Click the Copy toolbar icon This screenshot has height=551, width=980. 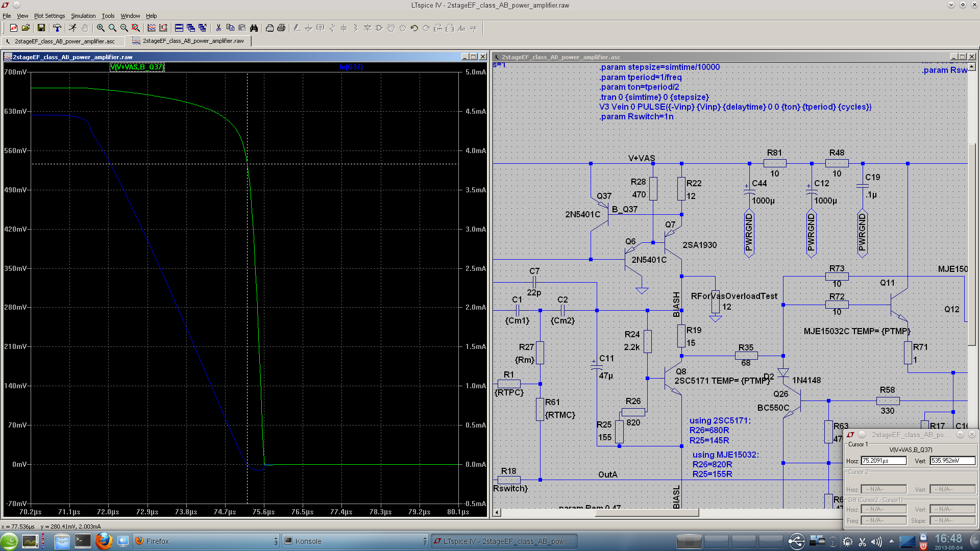click(x=230, y=28)
